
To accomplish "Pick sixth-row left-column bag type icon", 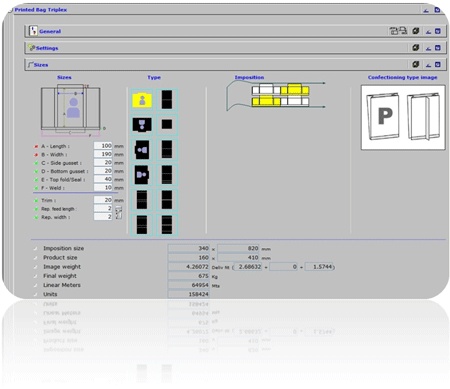I will tap(142, 225).
